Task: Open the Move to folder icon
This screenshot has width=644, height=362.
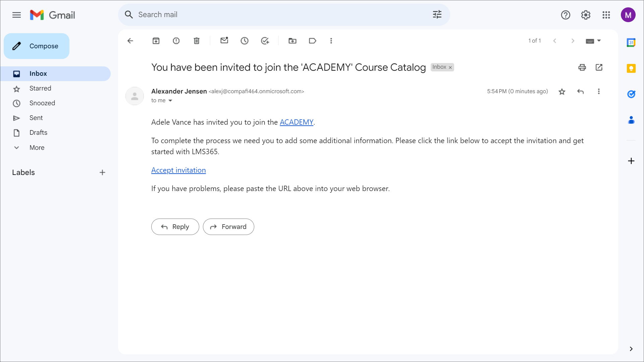Action: click(x=292, y=41)
